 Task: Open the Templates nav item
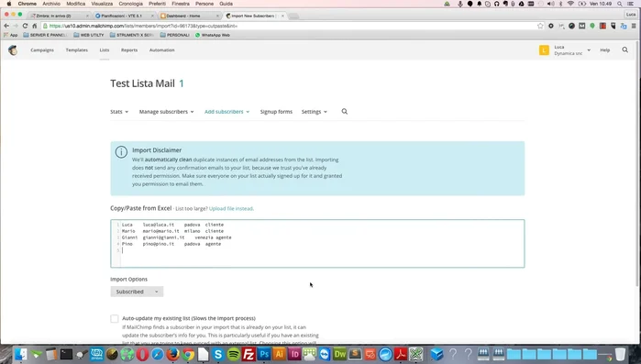click(x=77, y=50)
